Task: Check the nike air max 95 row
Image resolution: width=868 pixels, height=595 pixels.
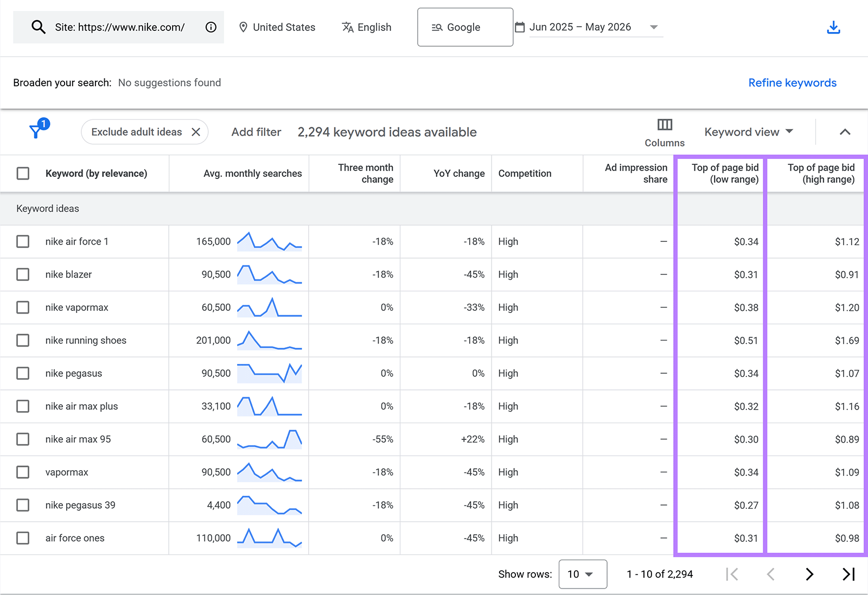Action: pos(23,439)
